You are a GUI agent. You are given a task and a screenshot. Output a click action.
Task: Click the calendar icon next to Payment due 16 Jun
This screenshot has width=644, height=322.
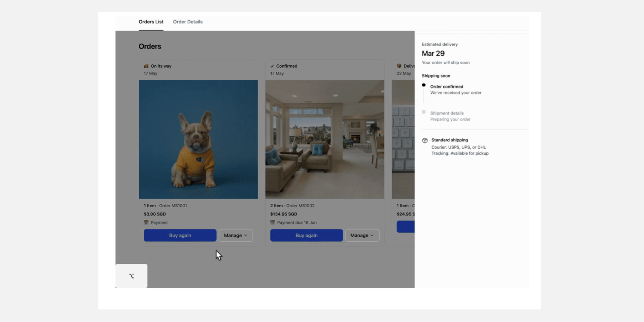point(272,222)
